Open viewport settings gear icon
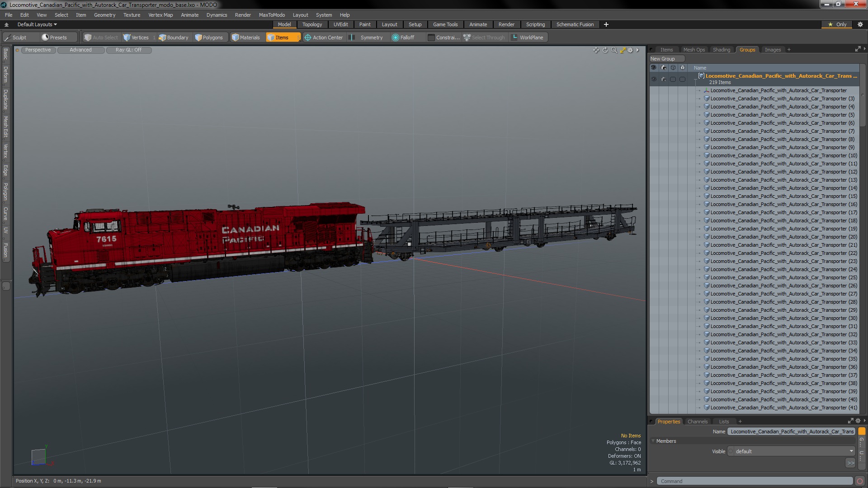 click(x=630, y=50)
